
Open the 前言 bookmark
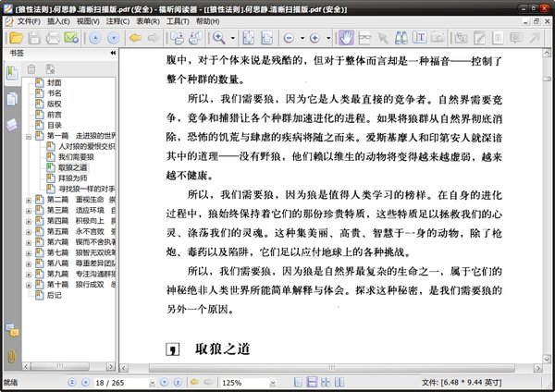coord(55,115)
